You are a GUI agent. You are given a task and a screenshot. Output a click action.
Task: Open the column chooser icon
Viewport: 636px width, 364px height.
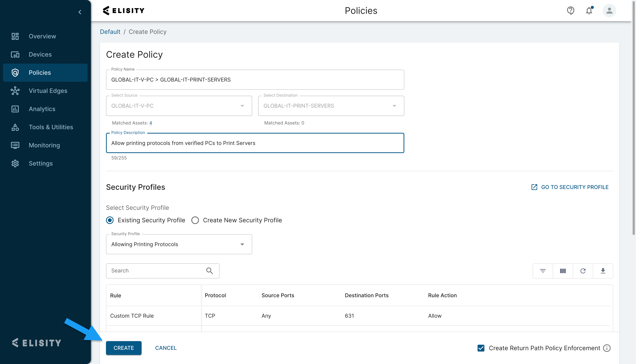(x=563, y=271)
